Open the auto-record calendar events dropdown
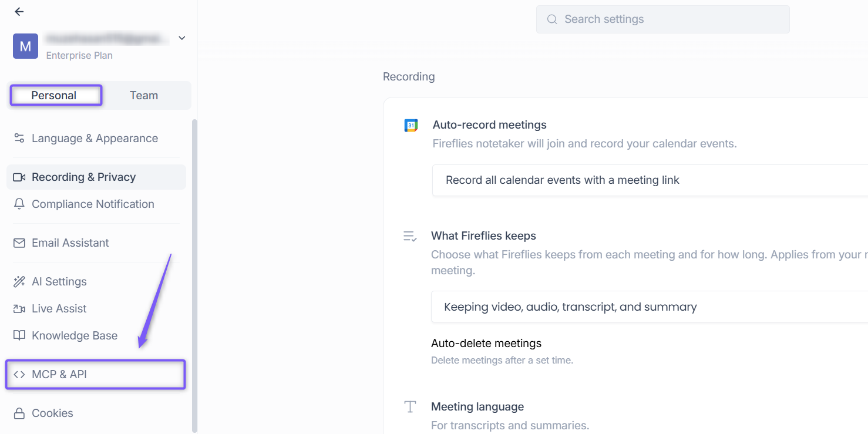Viewport: 868px width, 434px height. point(650,180)
